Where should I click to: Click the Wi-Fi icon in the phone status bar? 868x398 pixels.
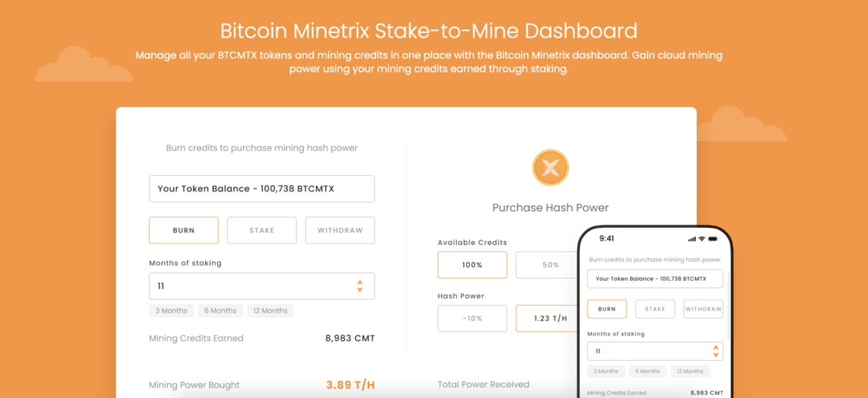[702, 239]
